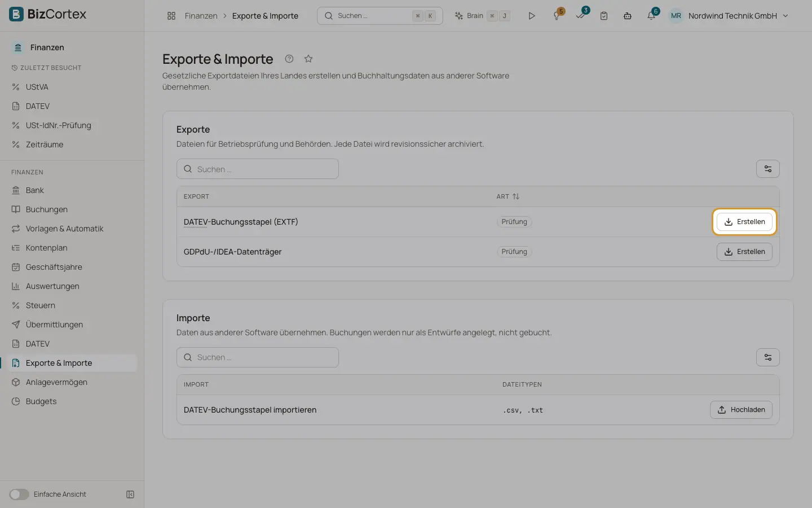Open filter settings icon in Exporte section
This screenshot has height=508, width=812.
pyautogui.click(x=768, y=169)
